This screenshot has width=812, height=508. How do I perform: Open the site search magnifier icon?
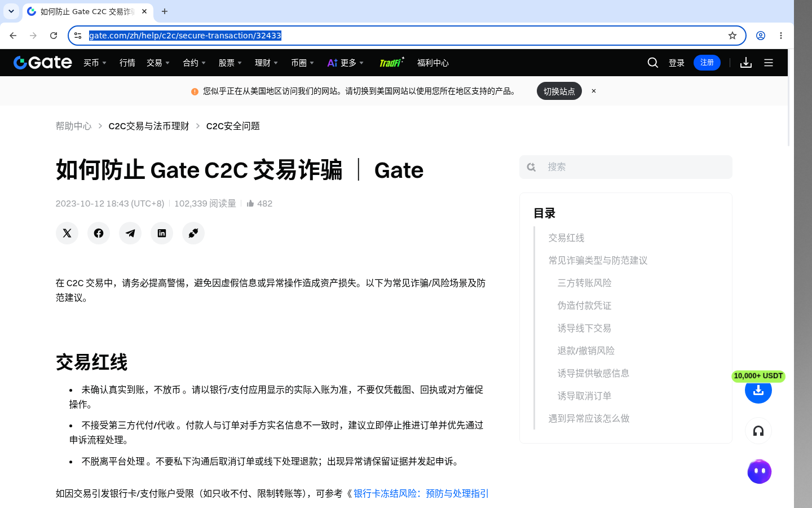tap(653, 63)
